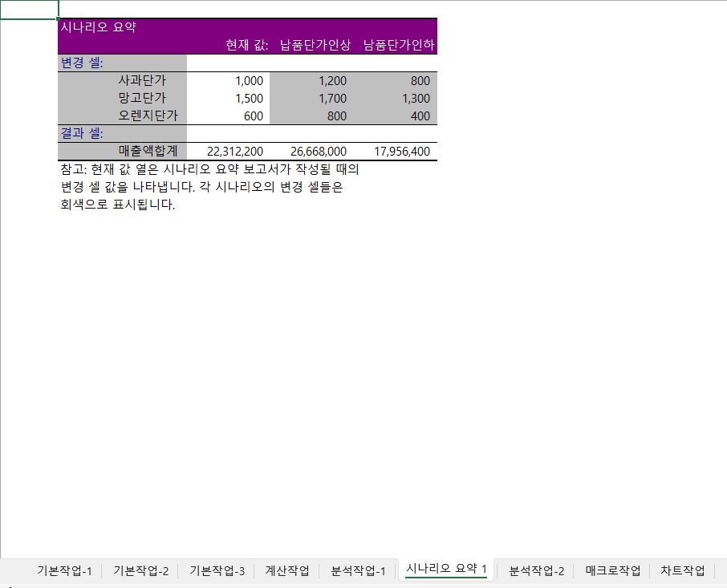Open the 분석작업-1 sheet tab
This screenshot has height=588, width=727.
358,571
